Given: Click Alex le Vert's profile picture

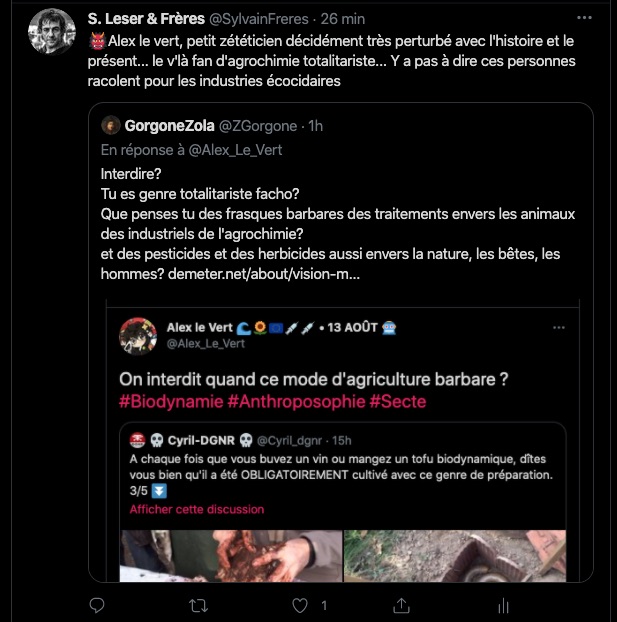Looking at the screenshot, I should tap(138, 335).
